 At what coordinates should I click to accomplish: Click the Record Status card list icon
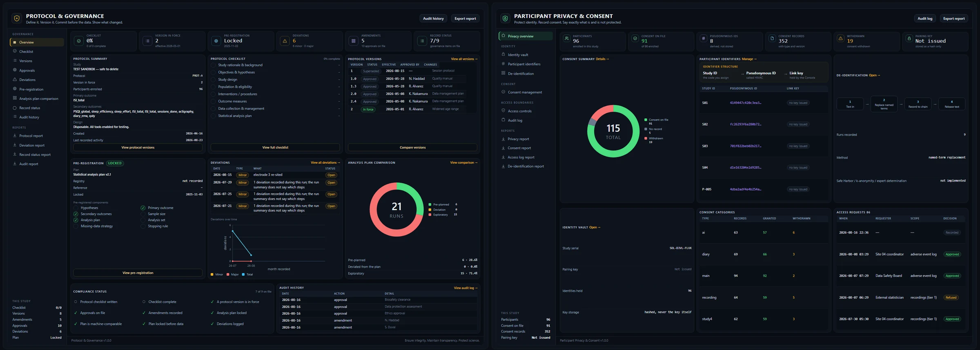click(x=422, y=41)
